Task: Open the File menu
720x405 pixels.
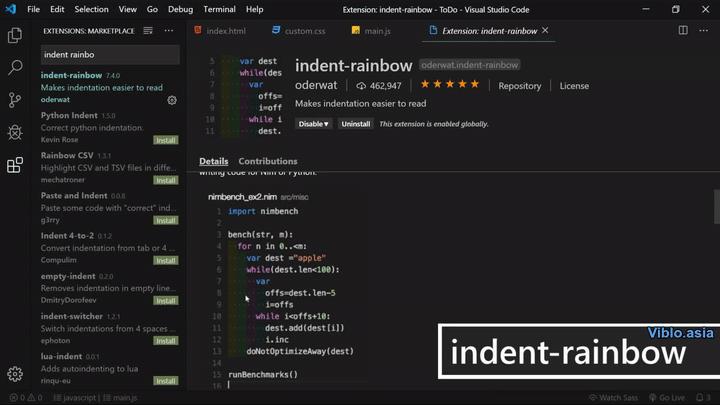Action: (x=34, y=9)
